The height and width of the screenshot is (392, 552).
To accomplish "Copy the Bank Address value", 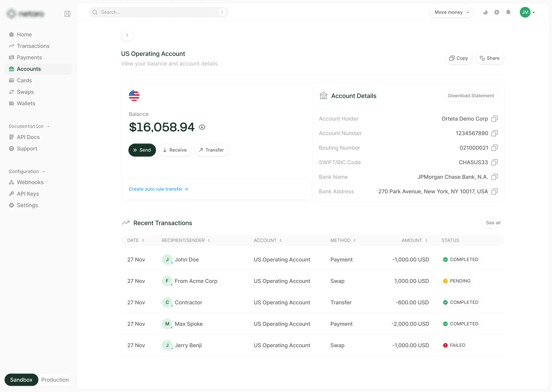I will (x=494, y=191).
